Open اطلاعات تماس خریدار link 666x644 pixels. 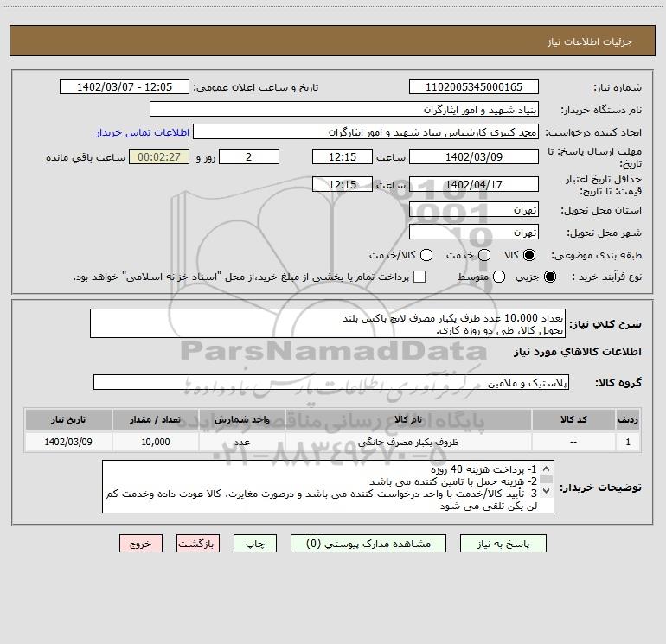pyautogui.click(x=143, y=132)
